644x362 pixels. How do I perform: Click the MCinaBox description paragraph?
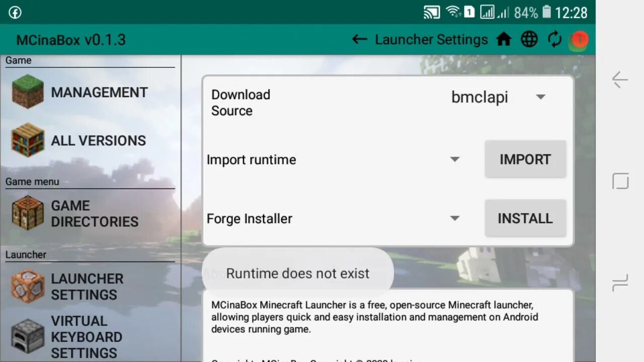(x=375, y=317)
